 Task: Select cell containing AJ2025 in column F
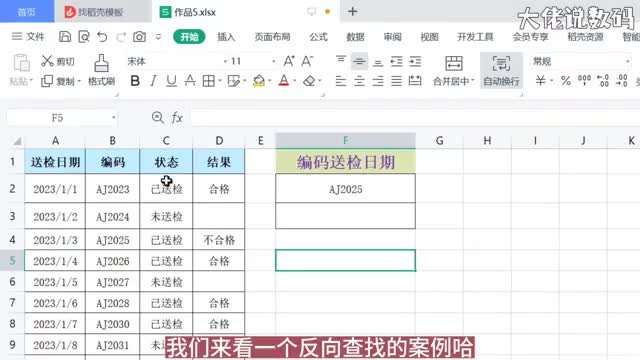click(345, 189)
